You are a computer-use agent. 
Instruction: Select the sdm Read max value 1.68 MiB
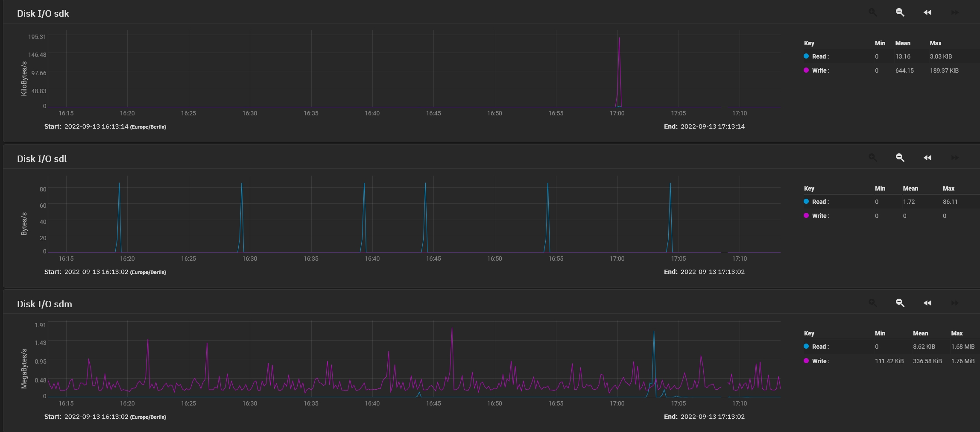pos(963,347)
